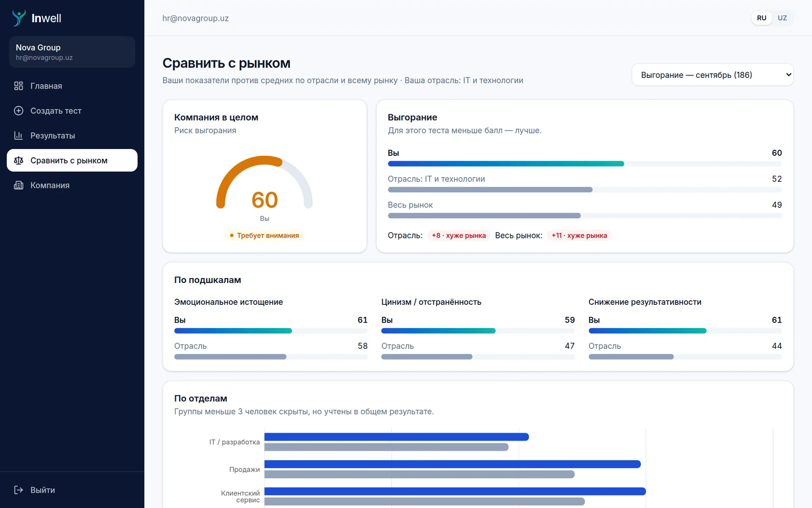This screenshot has height=508, width=812.
Task: Open the Компания page
Action: point(72,185)
